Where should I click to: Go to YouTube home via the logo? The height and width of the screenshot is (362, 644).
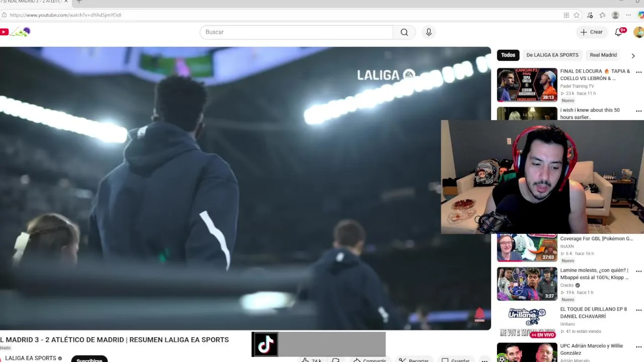tap(4, 32)
